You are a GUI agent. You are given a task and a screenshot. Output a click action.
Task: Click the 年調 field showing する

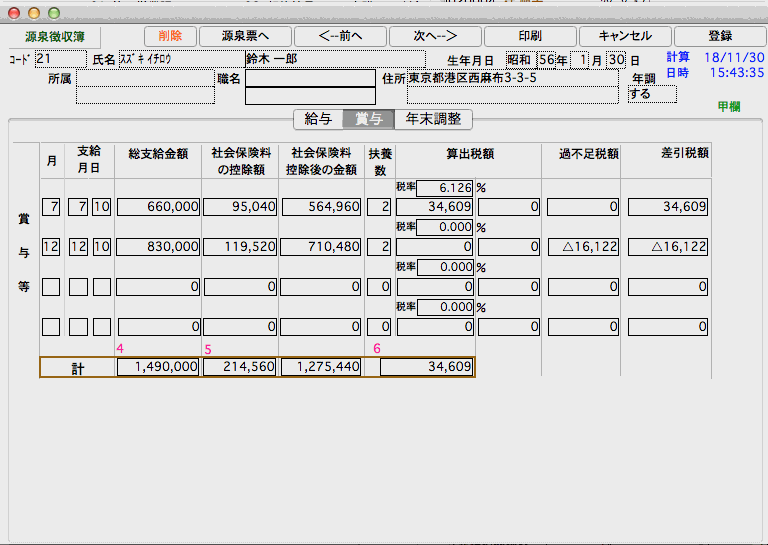(x=651, y=94)
